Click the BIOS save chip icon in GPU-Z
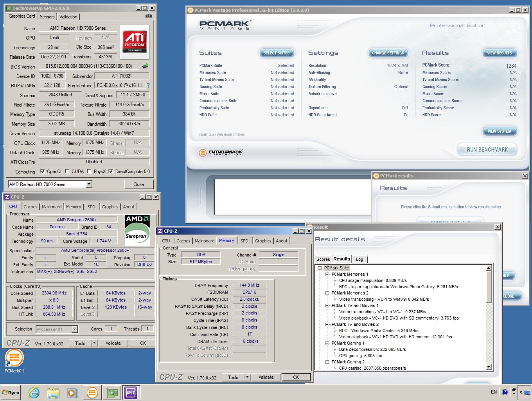The image size is (532, 401). point(145,66)
